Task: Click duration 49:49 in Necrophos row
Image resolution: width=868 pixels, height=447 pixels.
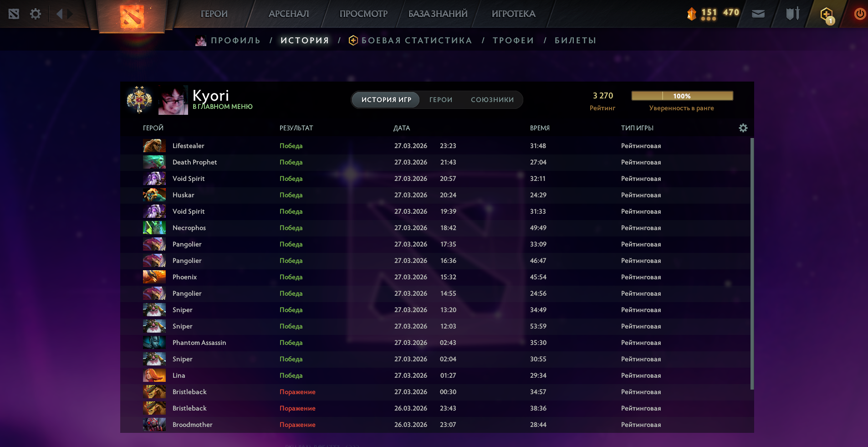Action: 538,228
